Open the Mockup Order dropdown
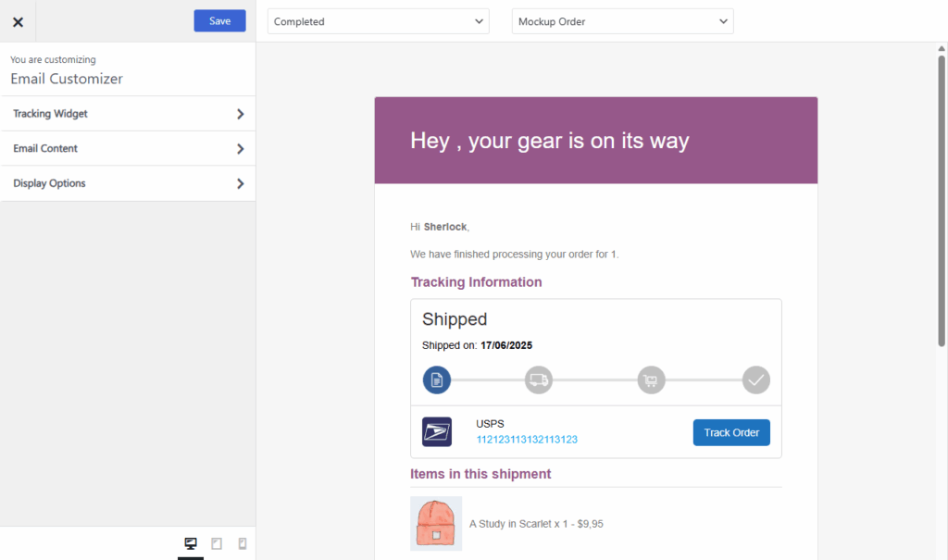948x560 pixels. 622,20
